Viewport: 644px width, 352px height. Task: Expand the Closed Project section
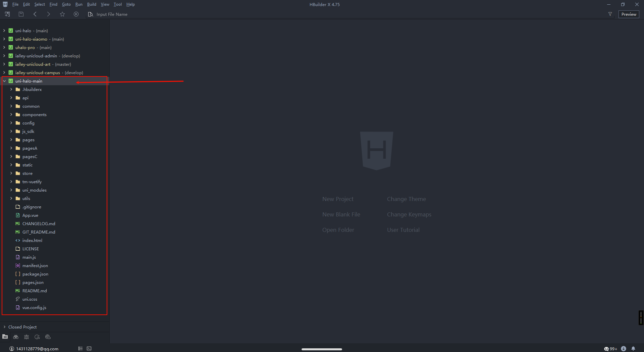(x=4, y=327)
